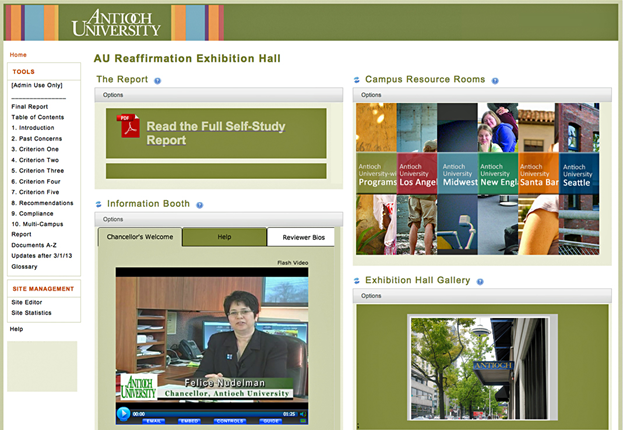
Task: Click refresh icon left of Information Booth
Action: click(99, 204)
